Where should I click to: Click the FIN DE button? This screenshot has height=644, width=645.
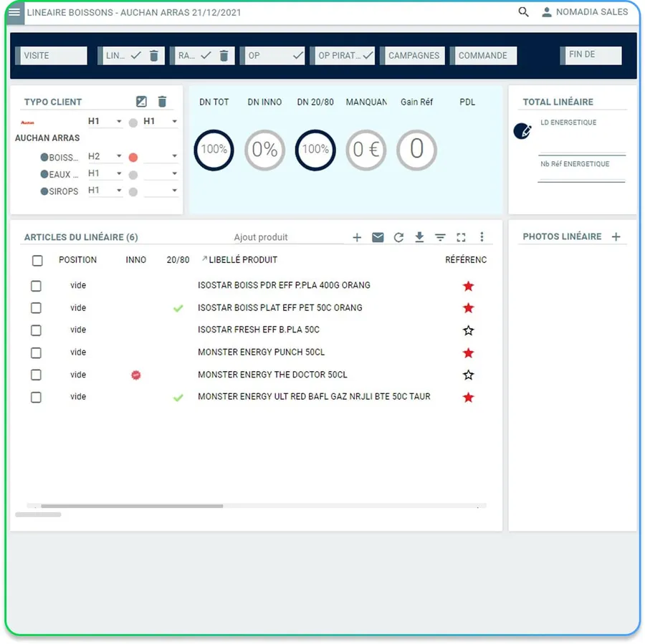[x=591, y=56]
